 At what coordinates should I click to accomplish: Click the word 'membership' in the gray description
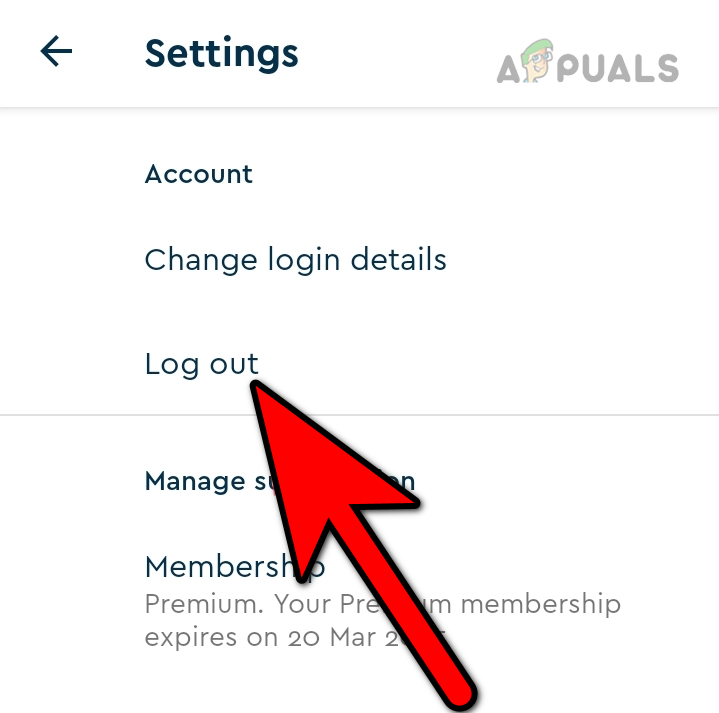[x=541, y=604]
